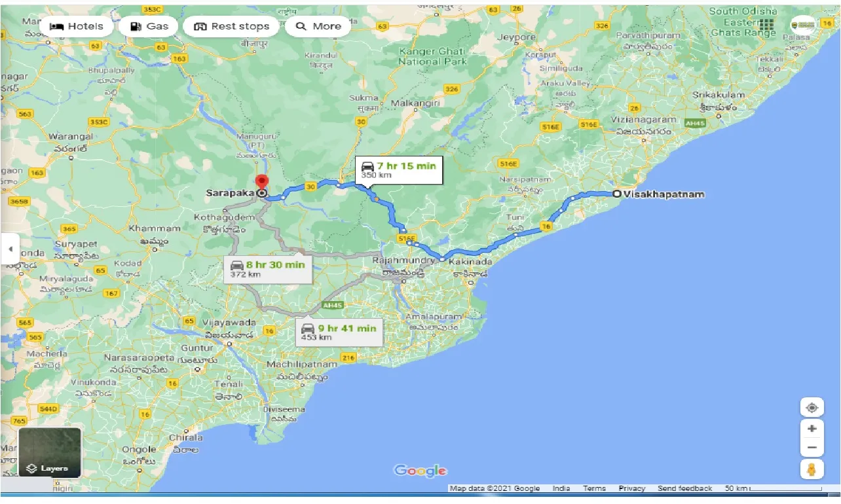The image size is (841, 504).
Task: Show Rest stops on the map
Action: tap(232, 26)
